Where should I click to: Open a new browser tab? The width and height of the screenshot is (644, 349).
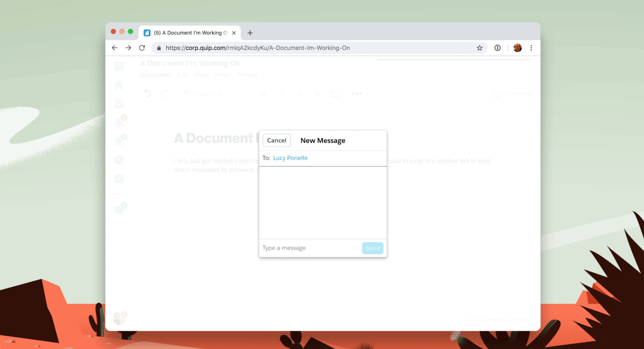coord(250,33)
